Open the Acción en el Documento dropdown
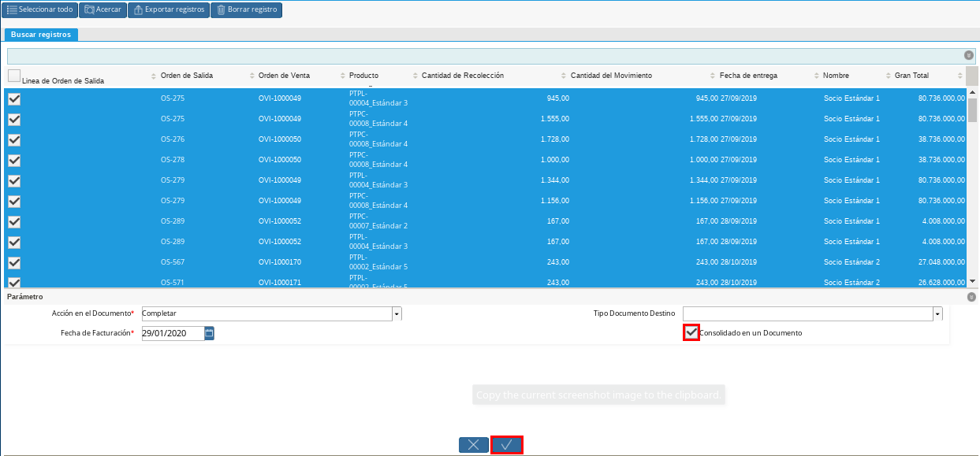The height and width of the screenshot is (456, 980). 397,313
